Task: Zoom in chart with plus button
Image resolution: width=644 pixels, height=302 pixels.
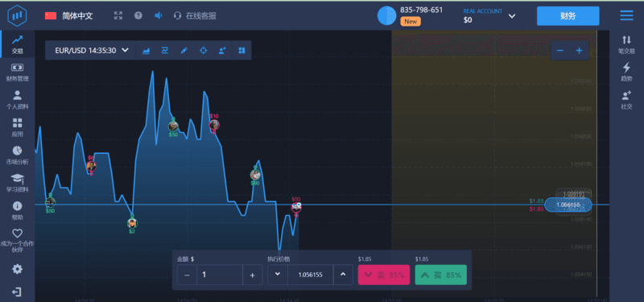Action: (579, 51)
